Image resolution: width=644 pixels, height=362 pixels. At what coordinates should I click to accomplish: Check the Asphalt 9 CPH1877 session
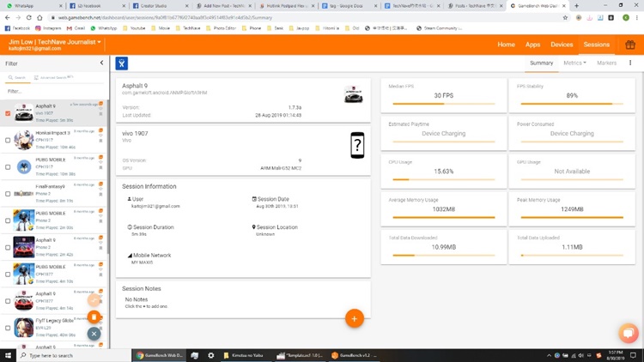click(8, 301)
